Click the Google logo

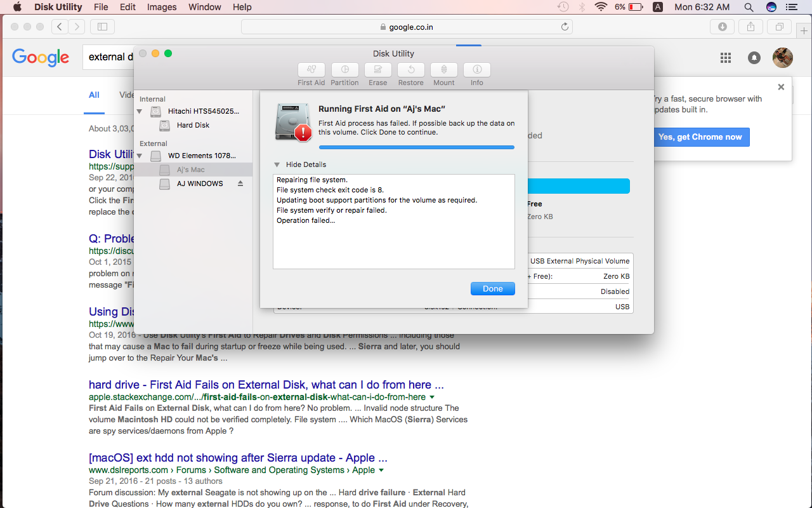[x=41, y=57]
